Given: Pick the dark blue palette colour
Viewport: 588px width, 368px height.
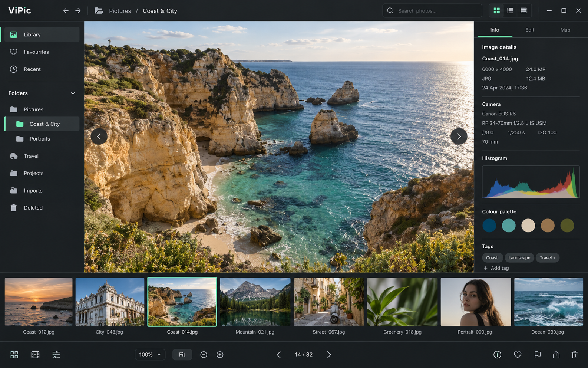Looking at the screenshot, I should 489,226.
